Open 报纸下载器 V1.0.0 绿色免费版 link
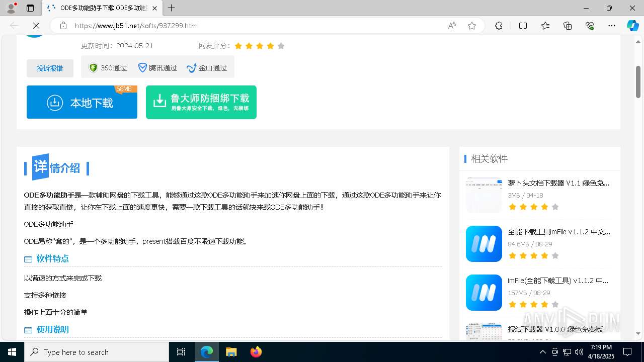This screenshot has height=362, width=644. (x=555, y=329)
